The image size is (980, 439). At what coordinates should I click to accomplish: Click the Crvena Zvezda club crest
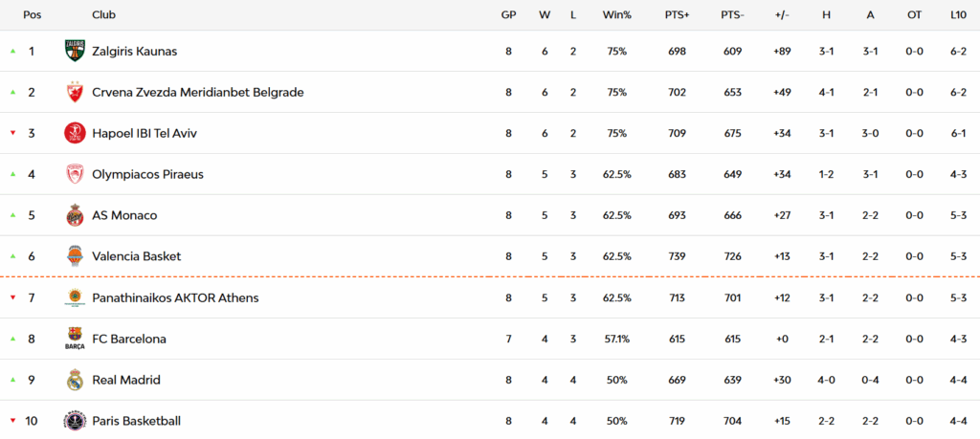pyautogui.click(x=75, y=93)
